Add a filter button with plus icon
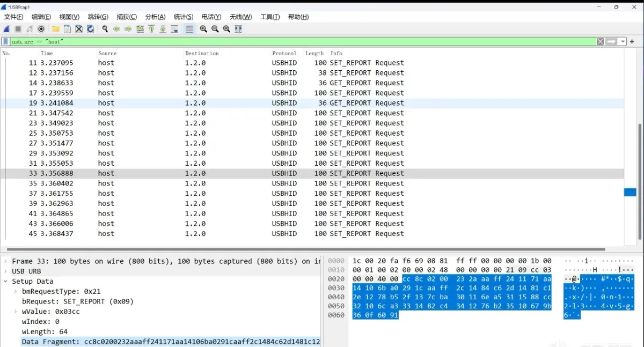The image size is (644, 347). tap(632, 41)
